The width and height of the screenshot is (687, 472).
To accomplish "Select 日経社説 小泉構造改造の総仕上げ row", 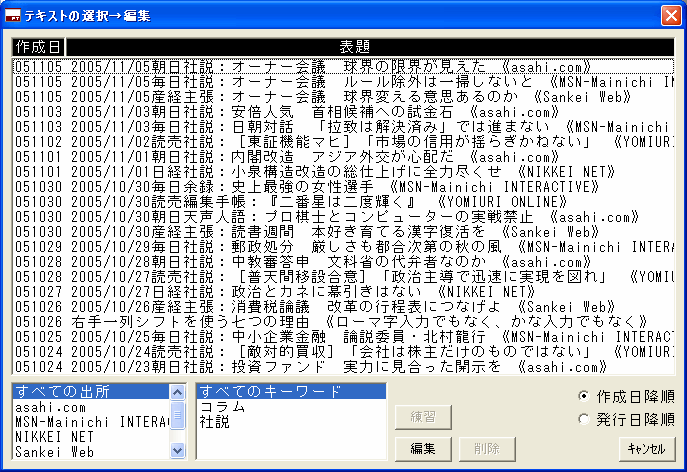I will [344, 172].
